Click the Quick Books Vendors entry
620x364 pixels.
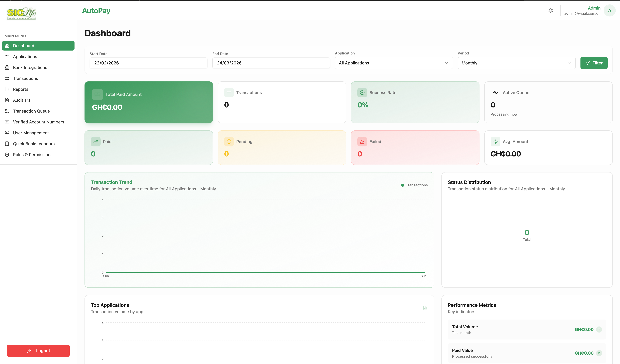34,144
